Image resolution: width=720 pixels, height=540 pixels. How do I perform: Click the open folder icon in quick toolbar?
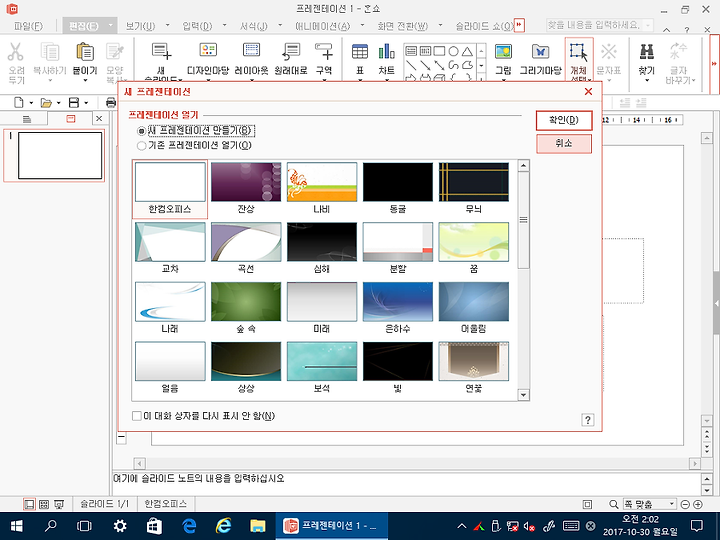46,102
